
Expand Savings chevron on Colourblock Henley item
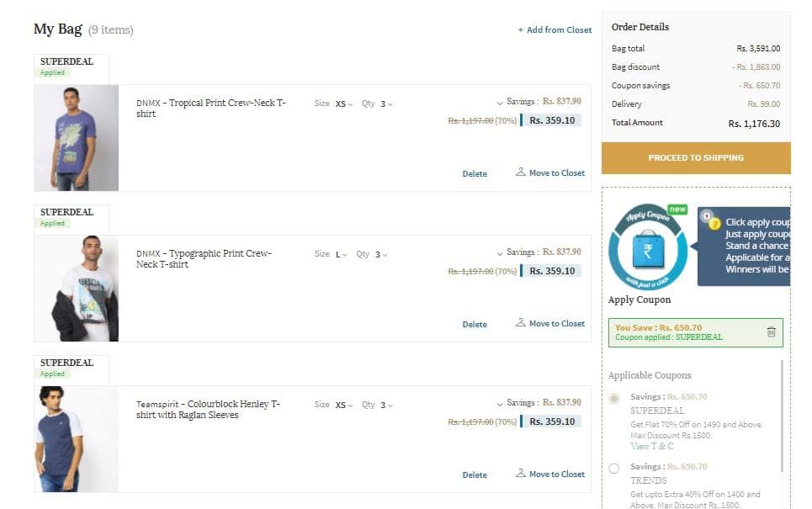pos(500,404)
